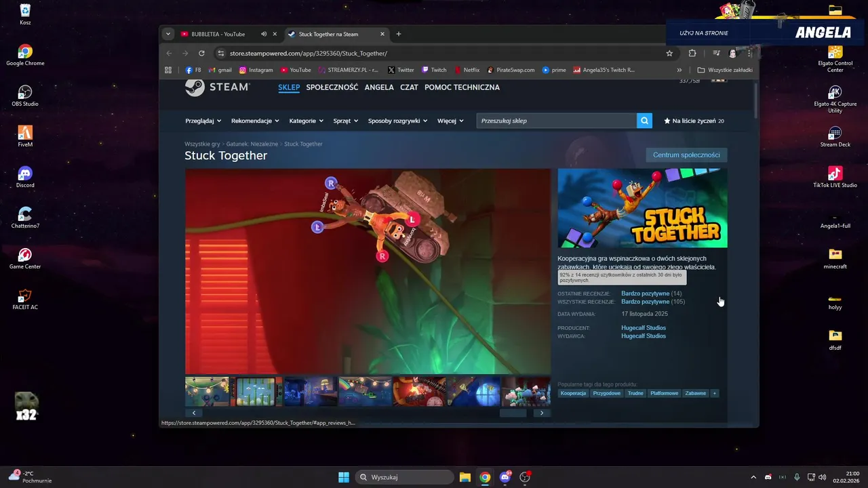Expand the Kategorie dropdown menu
868x488 pixels.
[307, 121]
